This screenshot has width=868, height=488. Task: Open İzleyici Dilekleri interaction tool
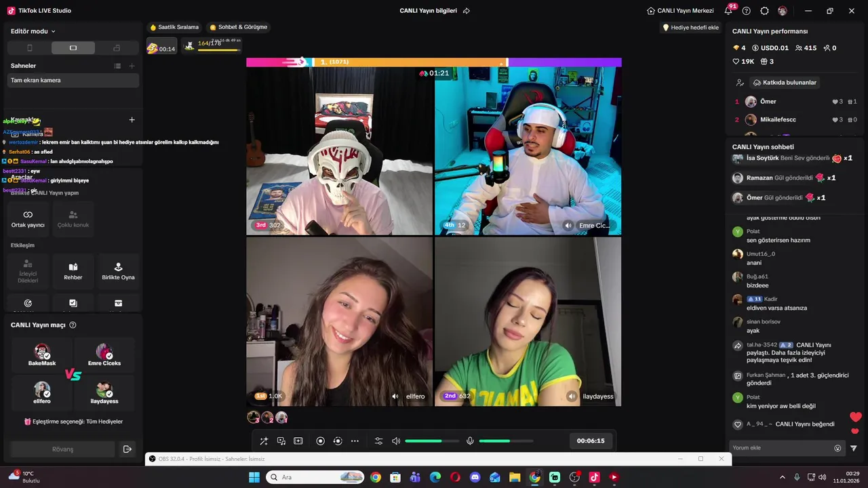point(28,272)
